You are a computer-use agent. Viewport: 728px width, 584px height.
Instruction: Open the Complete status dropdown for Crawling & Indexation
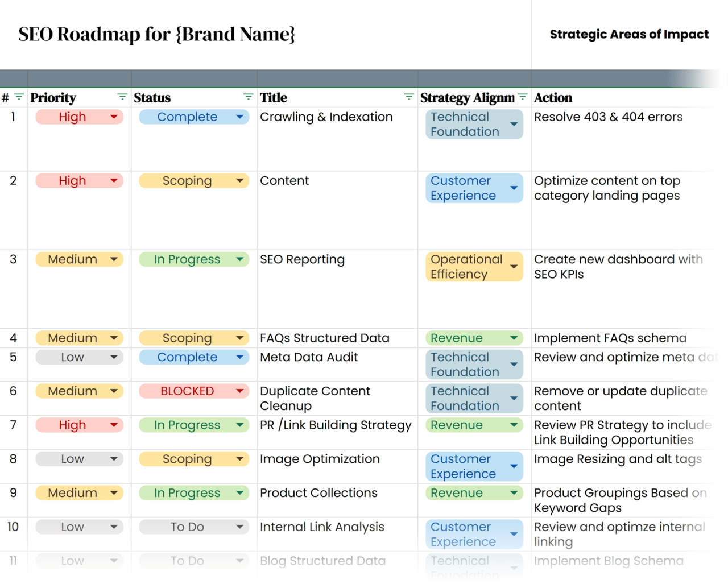pyautogui.click(x=239, y=117)
